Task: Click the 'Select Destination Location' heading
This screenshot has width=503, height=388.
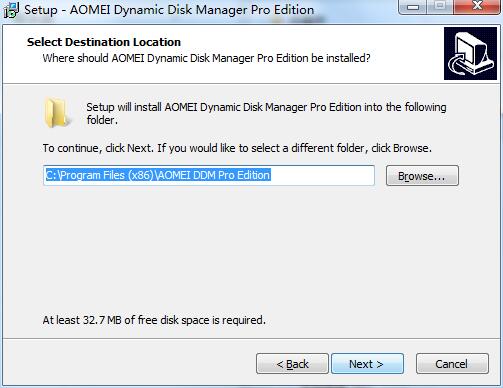Action: coord(104,42)
